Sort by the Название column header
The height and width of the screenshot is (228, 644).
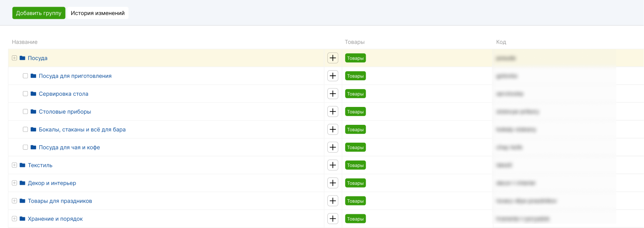click(x=25, y=42)
